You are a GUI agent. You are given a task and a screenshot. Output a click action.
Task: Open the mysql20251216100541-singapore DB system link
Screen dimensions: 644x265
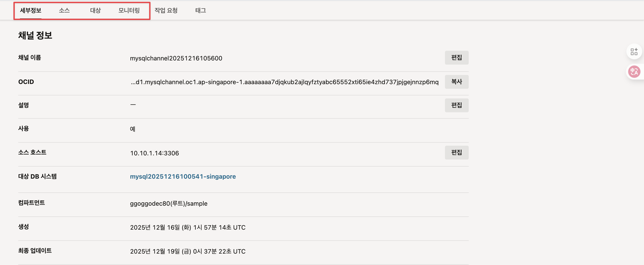[x=183, y=176]
